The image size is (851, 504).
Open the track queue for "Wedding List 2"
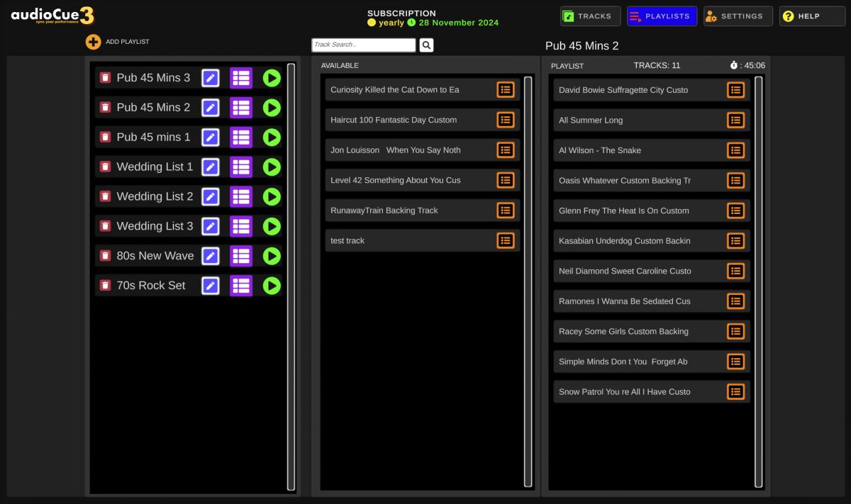[241, 196]
